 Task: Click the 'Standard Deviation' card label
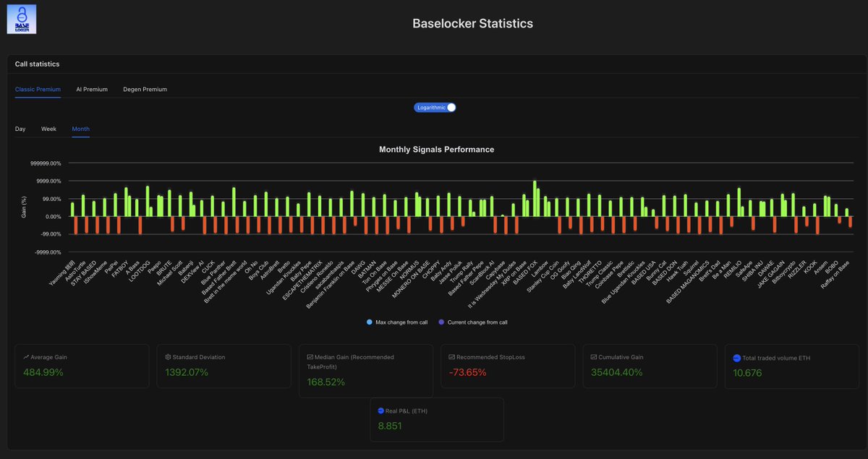[x=199, y=357]
